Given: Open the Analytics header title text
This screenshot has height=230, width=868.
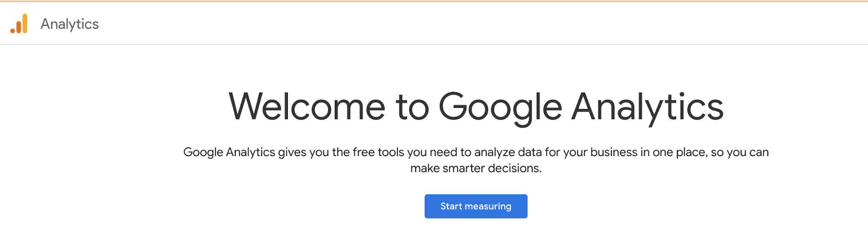Looking at the screenshot, I should click(x=69, y=24).
